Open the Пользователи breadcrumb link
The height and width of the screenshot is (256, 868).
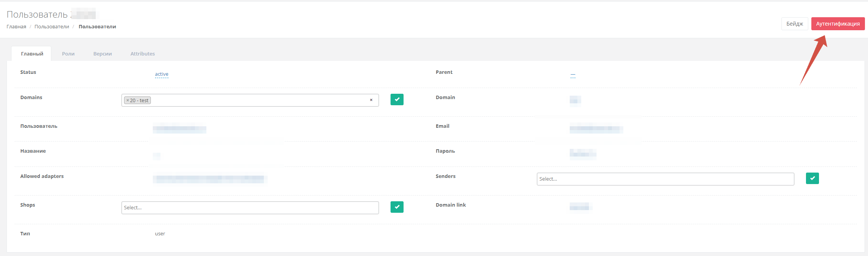[x=52, y=27]
